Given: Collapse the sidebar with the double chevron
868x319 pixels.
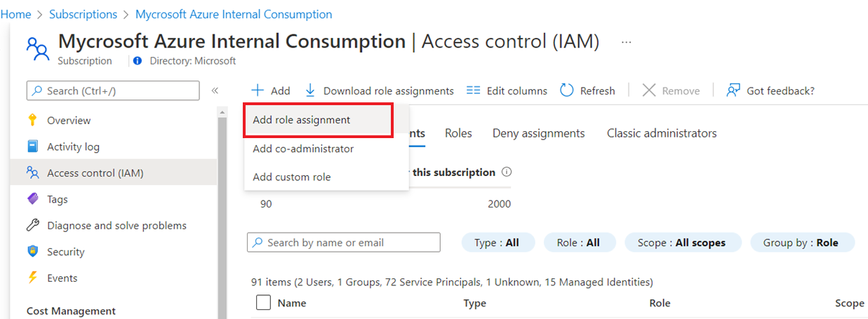Looking at the screenshot, I should point(215,90).
